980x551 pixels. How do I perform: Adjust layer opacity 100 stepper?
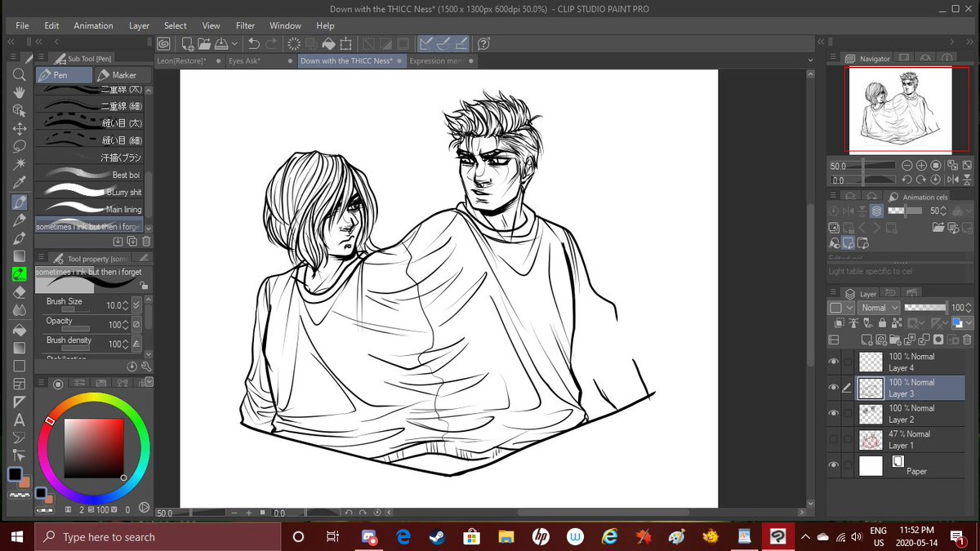pyautogui.click(x=970, y=308)
